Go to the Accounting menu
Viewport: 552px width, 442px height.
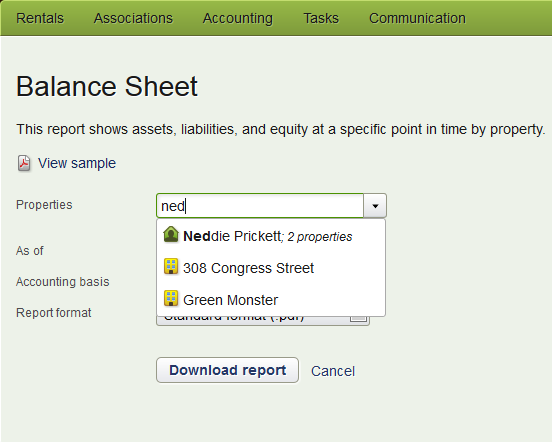click(238, 18)
